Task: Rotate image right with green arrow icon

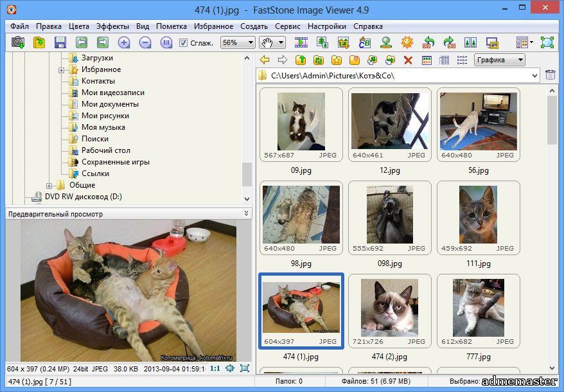Action: click(x=449, y=42)
